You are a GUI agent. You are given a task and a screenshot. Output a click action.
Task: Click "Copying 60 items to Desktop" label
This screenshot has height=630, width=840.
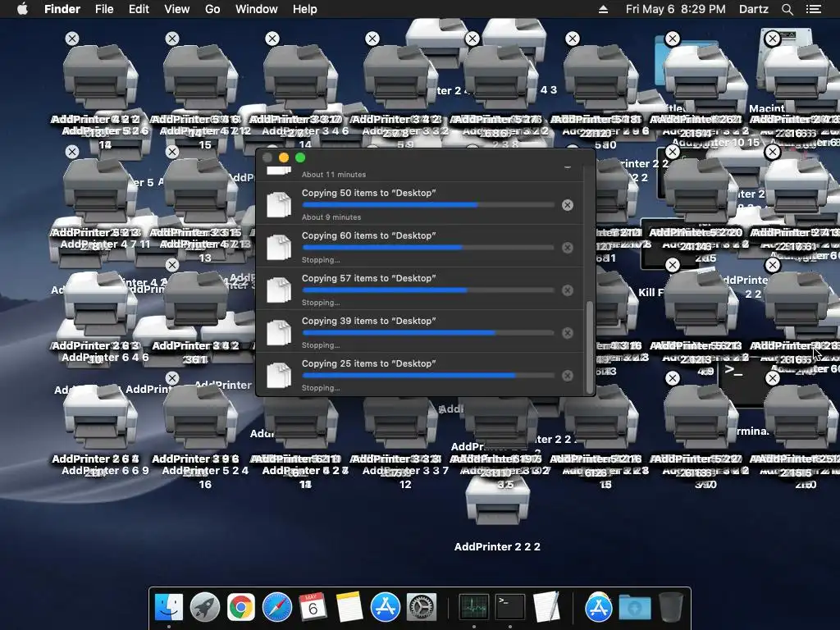click(368, 235)
